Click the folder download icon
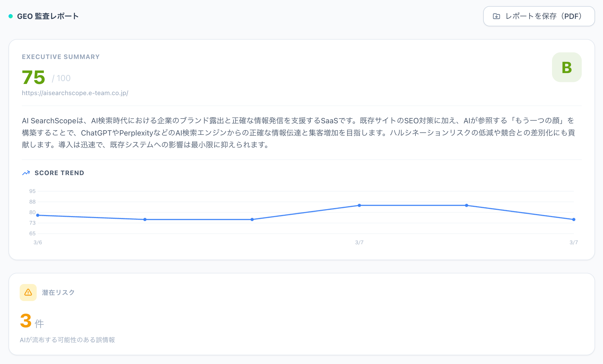Image resolution: width=603 pixels, height=364 pixels. pyautogui.click(x=496, y=16)
